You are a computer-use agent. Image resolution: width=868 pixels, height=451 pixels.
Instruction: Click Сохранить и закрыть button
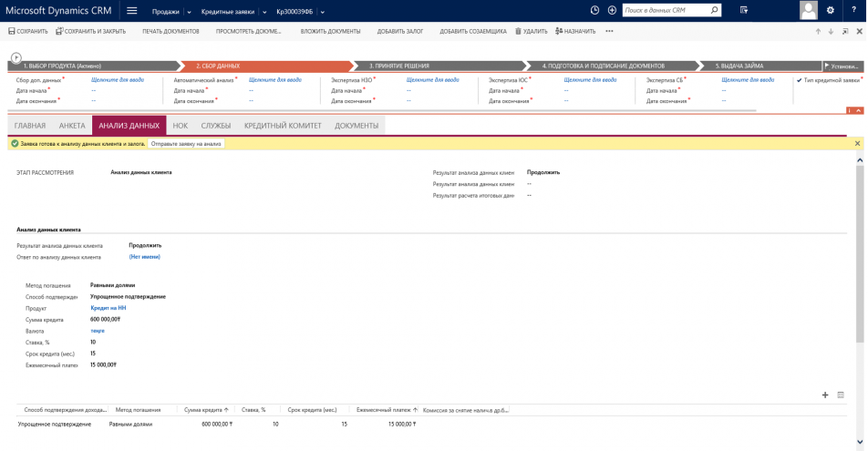click(90, 31)
